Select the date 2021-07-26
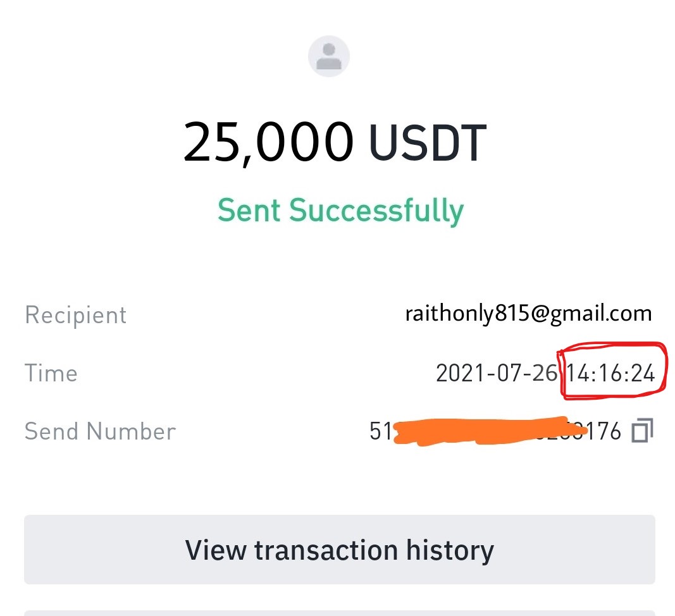675x616 pixels. coord(497,373)
